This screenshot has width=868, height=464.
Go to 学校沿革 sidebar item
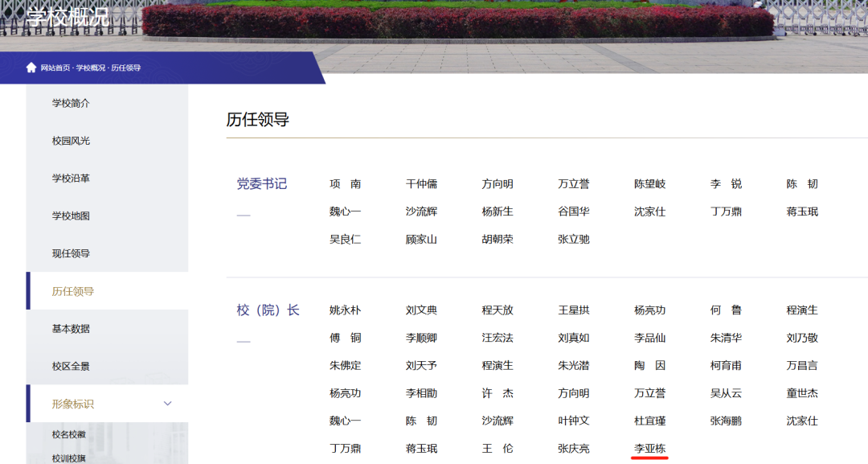(x=71, y=179)
